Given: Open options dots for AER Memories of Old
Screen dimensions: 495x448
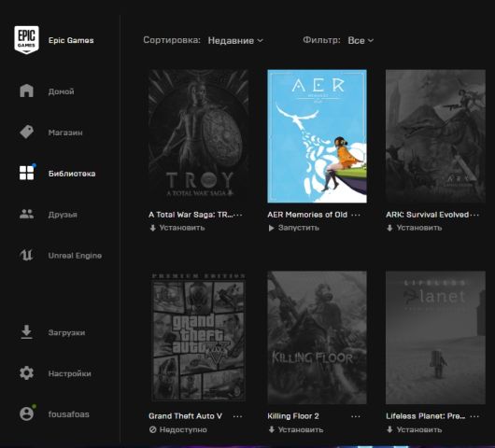Looking at the screenshot, I should pos(356,215).
